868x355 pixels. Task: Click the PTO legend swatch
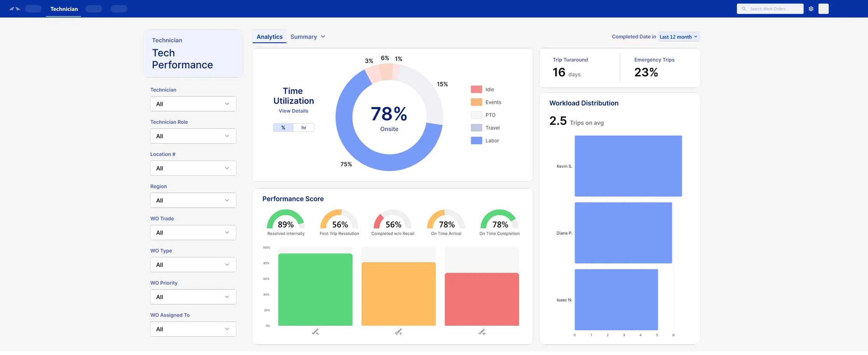pos(476,115)
